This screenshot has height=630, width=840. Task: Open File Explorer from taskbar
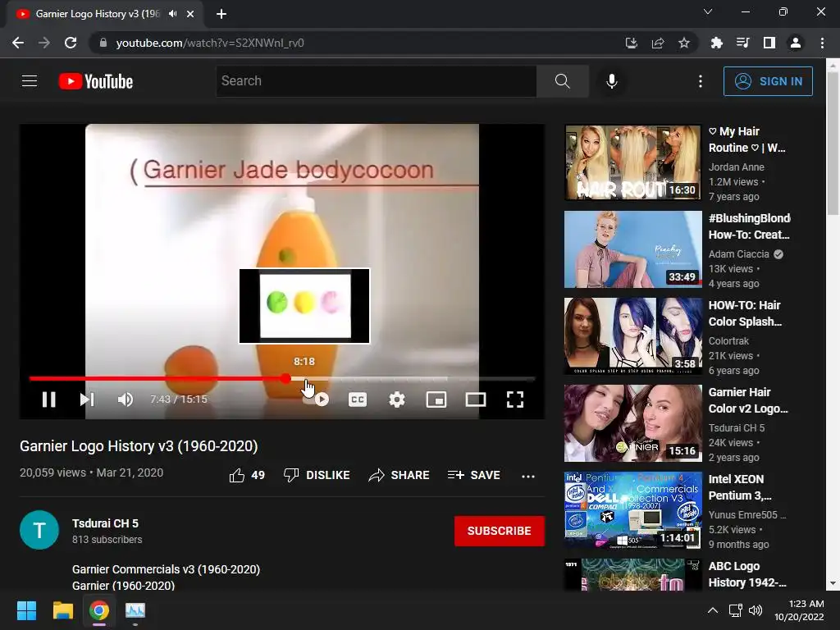coord(62,610)
